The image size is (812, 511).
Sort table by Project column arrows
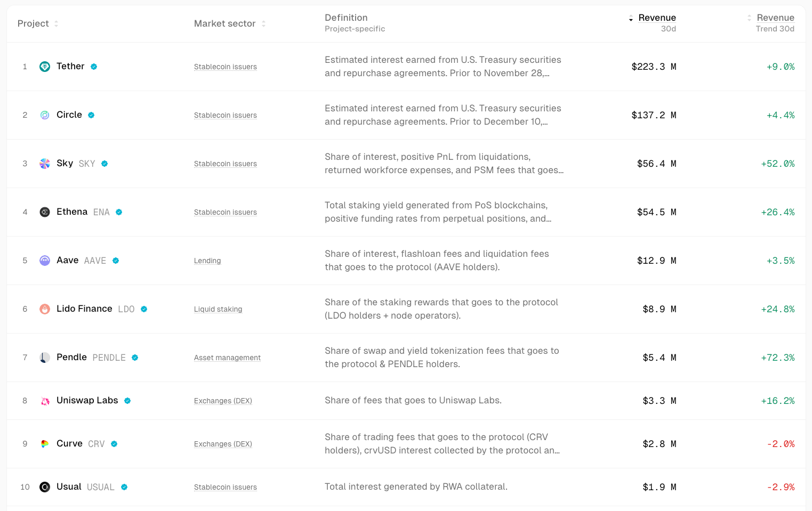click(56, 23)
